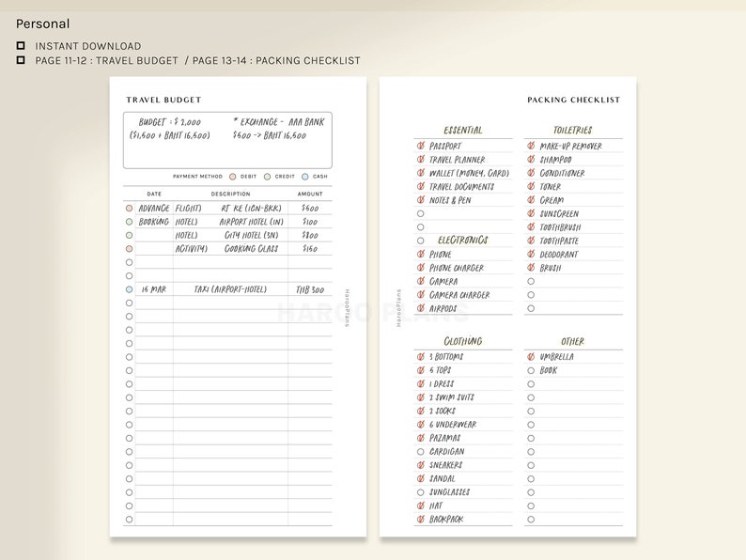
Task: Click the Credit payment method green circle
Action: pos(268,177)
